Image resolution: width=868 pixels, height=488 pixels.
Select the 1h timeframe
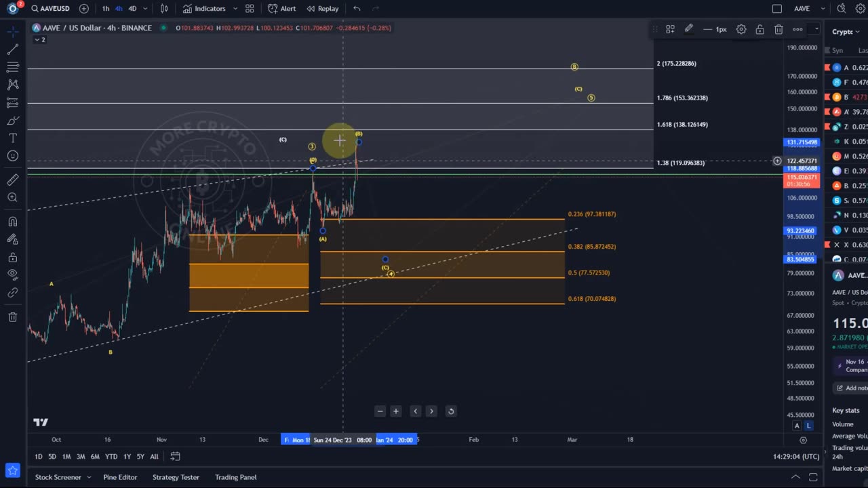tap(106, 9)
